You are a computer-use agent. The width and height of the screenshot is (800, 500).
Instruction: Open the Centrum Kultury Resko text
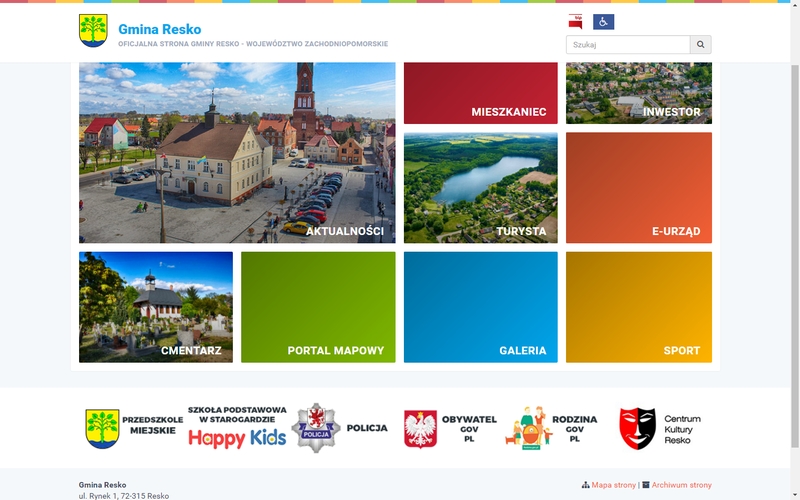click(682, 429)
